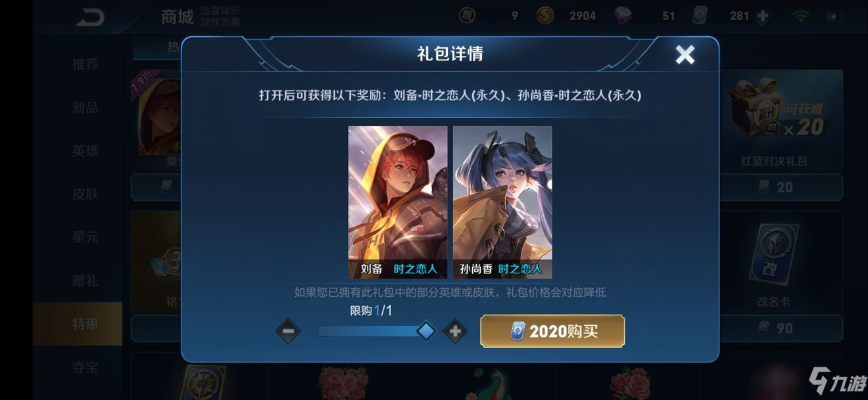This screenshot has height=400, width=868.
Task: Close the 礼包详情 dialog
Action: pos(685,55)
